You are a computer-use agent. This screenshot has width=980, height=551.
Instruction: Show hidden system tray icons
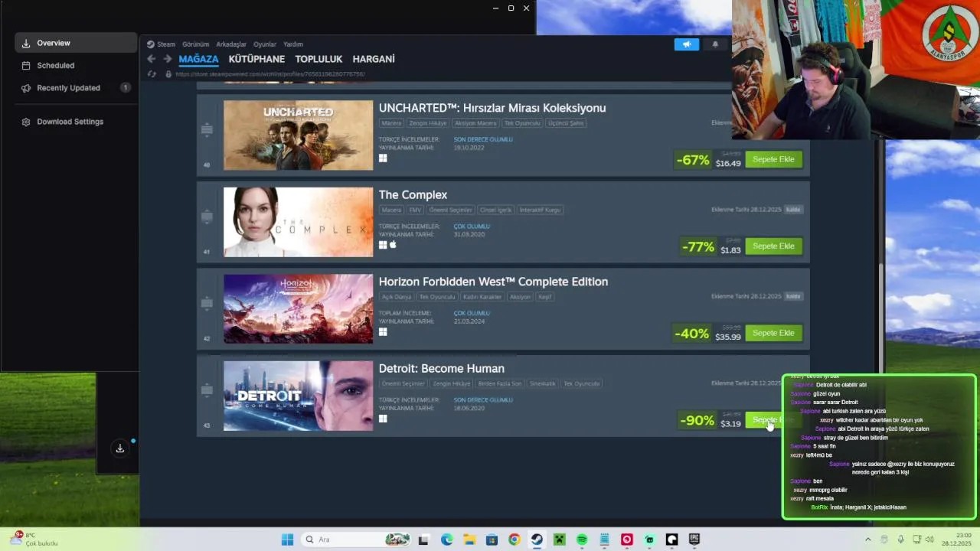(x=867, y=540)
